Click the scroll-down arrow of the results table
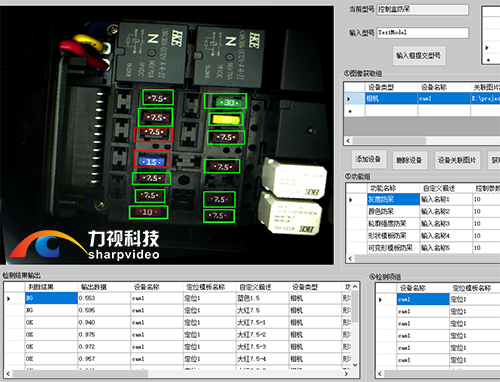Screen dimensions: 500x382 pyautogui.click(x=355, y=365)
